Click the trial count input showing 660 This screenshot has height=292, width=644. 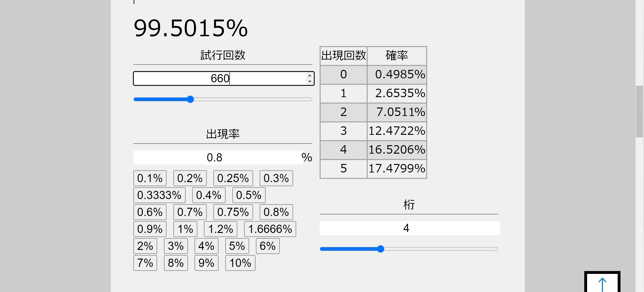[220, 79]
